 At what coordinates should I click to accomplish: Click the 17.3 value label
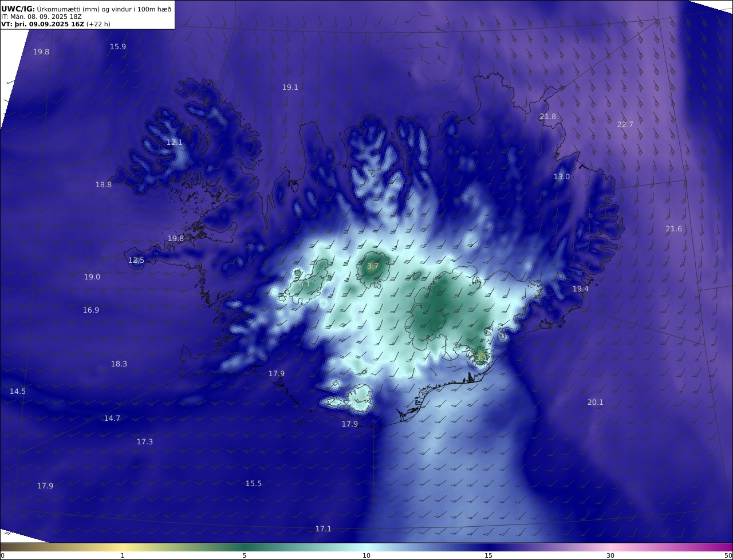click(x=145, y=441)
